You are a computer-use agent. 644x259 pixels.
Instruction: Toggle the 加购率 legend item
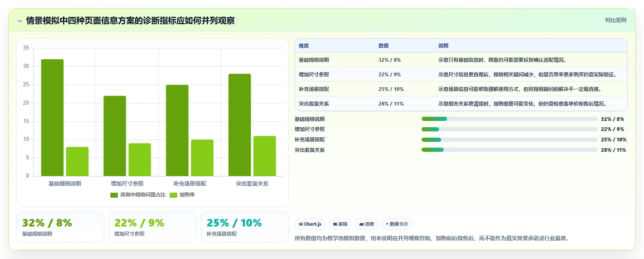[182, 195]
